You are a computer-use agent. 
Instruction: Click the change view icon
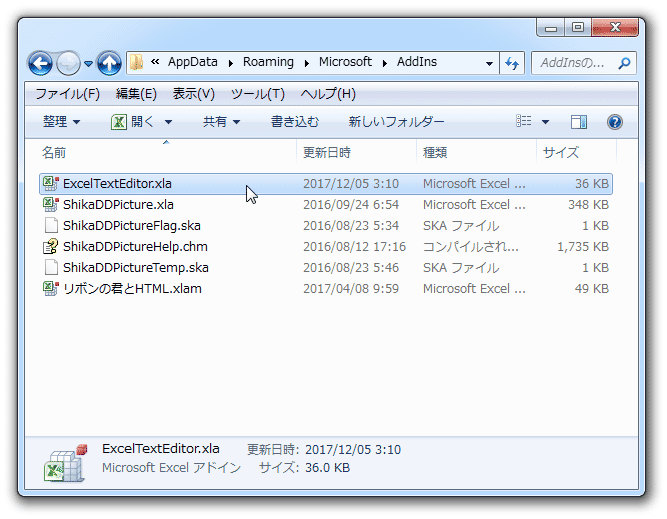tap(524, 122)
